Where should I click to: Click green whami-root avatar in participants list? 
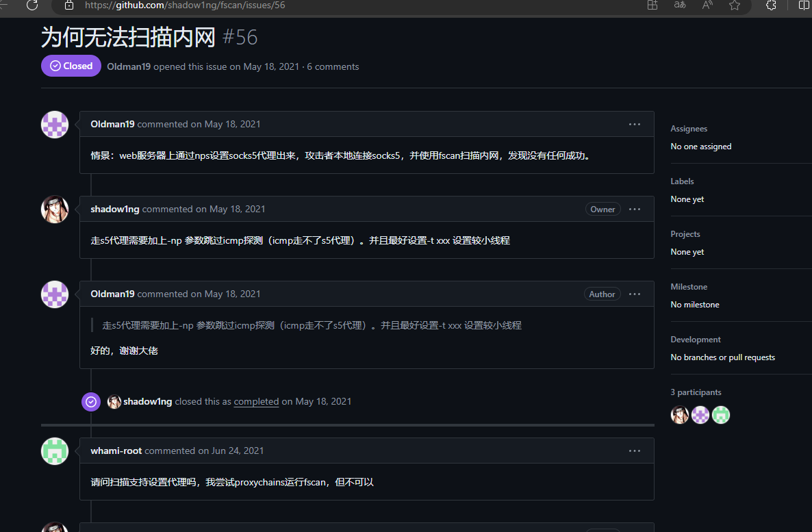[x=721, y=415]
